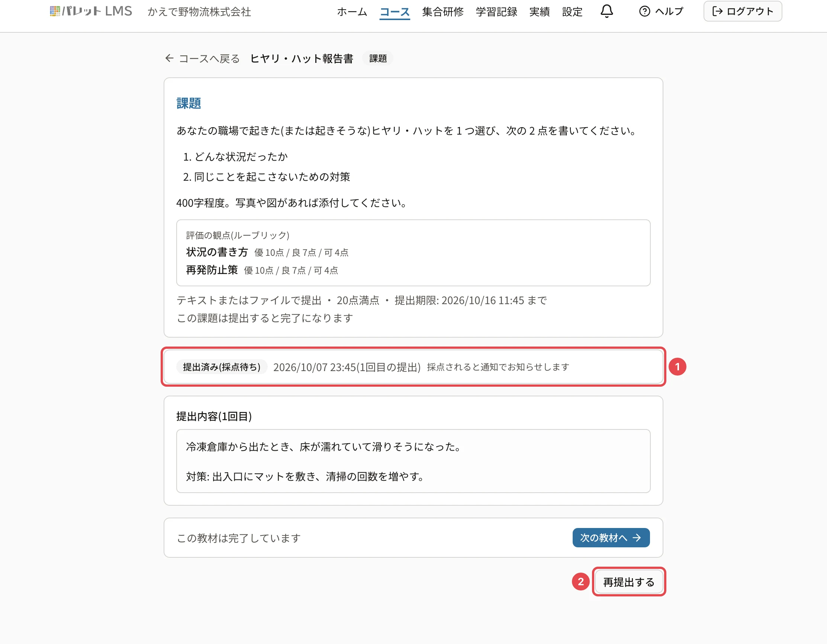Go to ホーム in the navigation
The image size is (827, 644).
352,12
